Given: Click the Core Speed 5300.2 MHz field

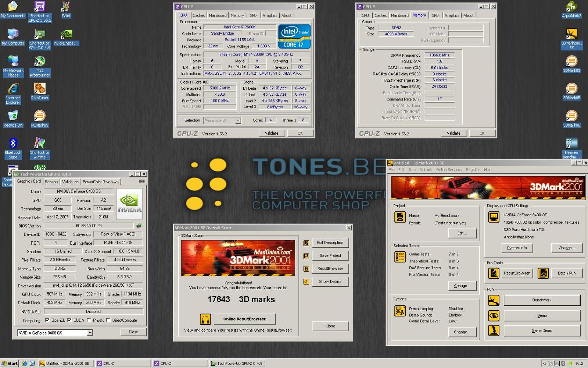Looking at the screenshot, I should [220, 88].
